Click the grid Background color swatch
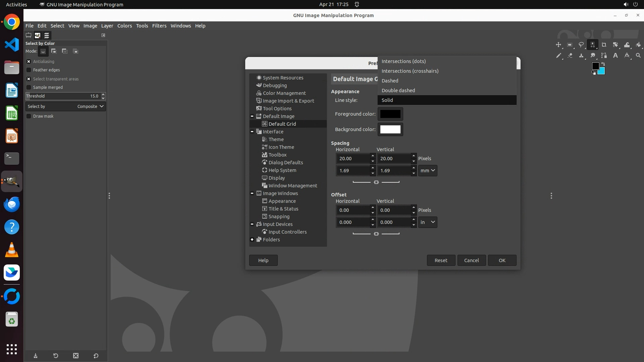 coord(390,129)
